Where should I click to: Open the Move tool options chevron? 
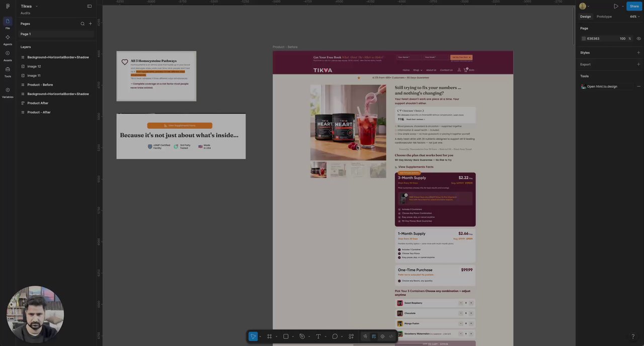260,336
